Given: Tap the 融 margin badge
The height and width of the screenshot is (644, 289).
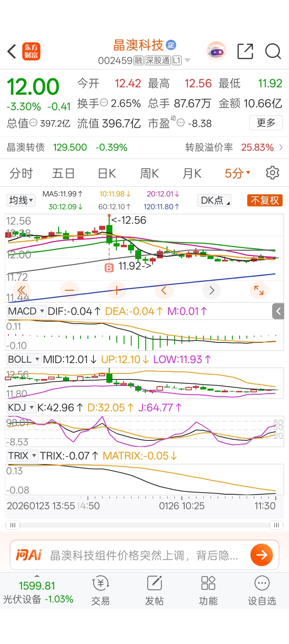Looking at the screenshot, I should (138, 61).
